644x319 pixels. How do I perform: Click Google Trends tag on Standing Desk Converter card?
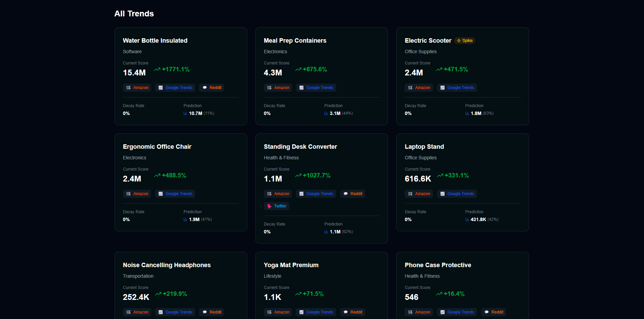point(316,194)
